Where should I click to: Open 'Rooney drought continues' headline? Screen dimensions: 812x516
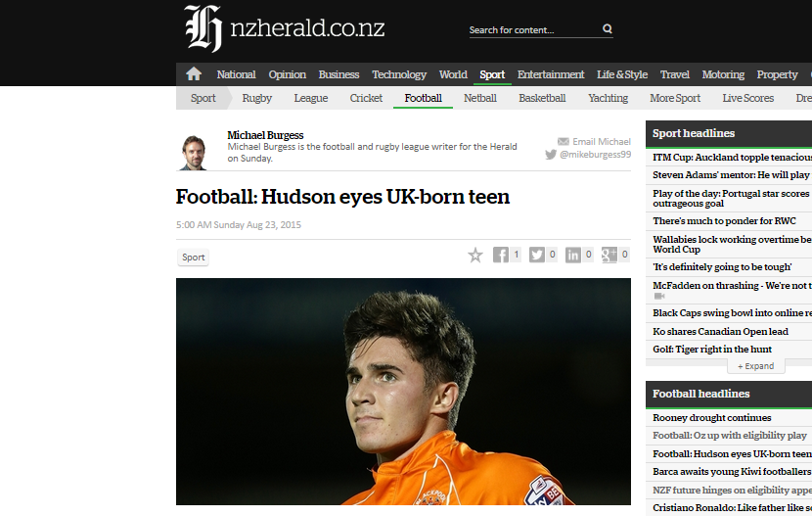coord(699,418)
